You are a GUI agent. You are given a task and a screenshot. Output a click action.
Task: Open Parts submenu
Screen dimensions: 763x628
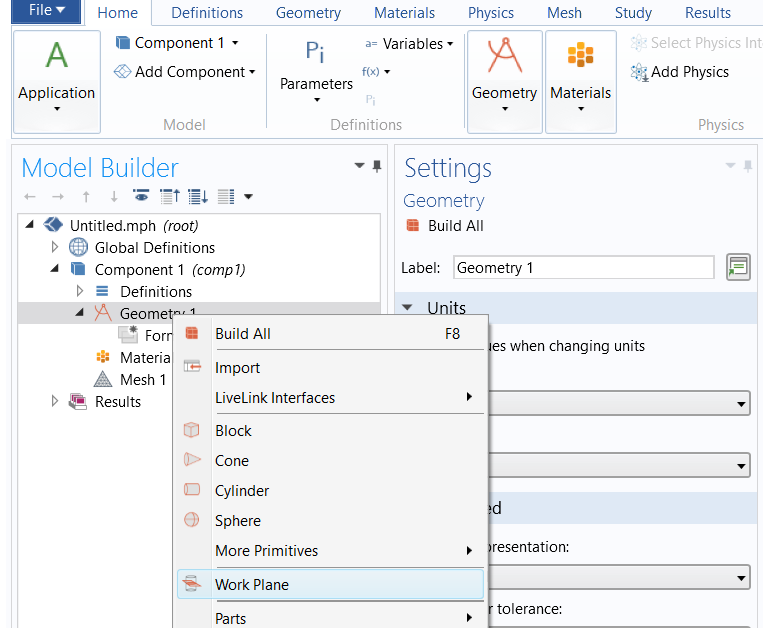(x=331, y=618)
